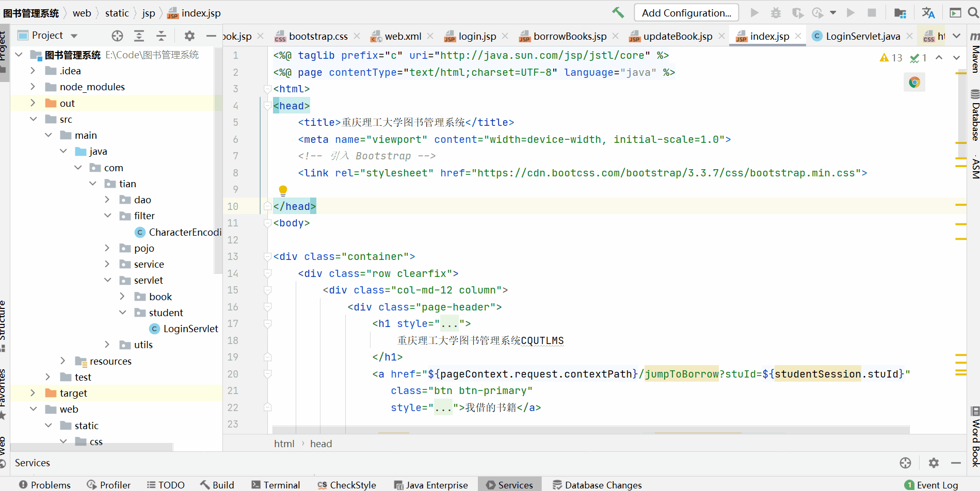Open the Translation plugin toolbar icon

tap(928, 12)
